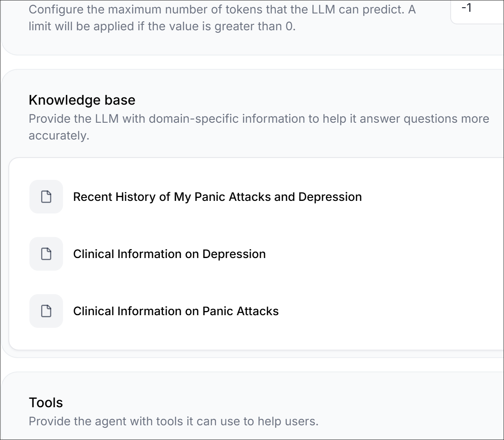This screenshot has height=440, width=504.
Task: Select the Clinical Information on Panic Attacks entry
Action: (x=176, y=311)
